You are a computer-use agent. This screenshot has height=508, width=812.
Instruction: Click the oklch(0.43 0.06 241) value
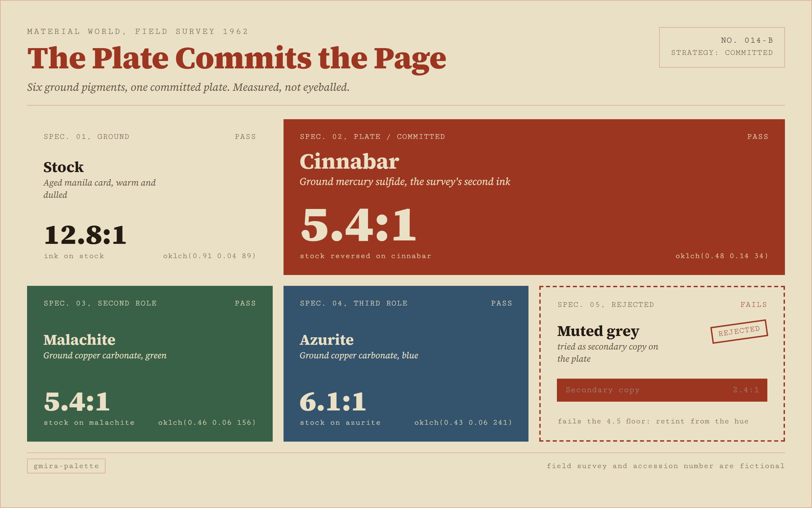[x=463, y=423]
